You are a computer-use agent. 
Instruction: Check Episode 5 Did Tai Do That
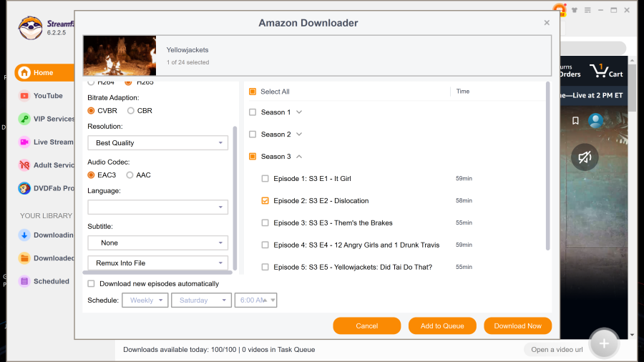[x=265, y=267]
